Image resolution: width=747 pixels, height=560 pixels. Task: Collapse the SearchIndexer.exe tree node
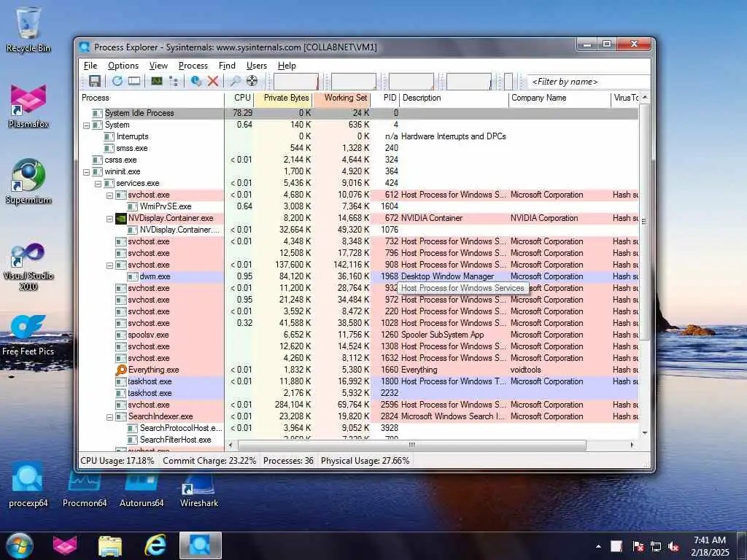click(109, 417)
